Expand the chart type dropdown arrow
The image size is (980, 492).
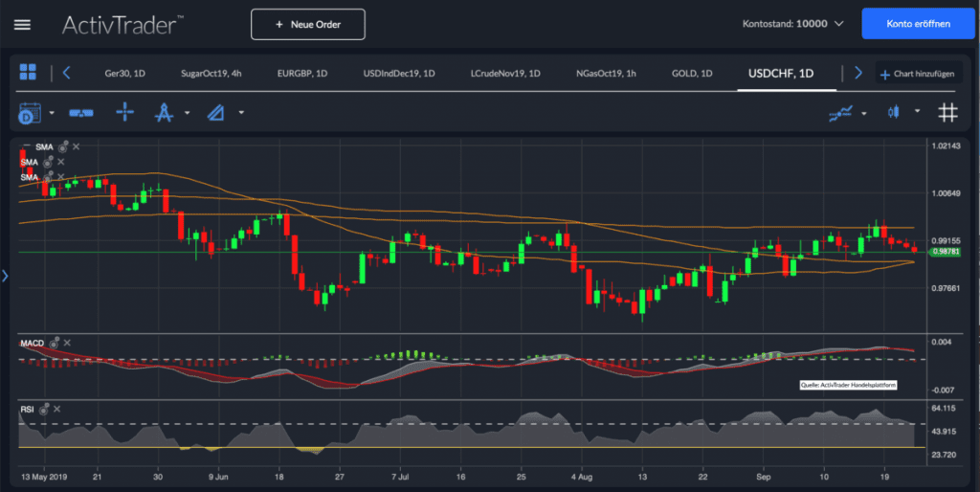[x=917, y=111]
